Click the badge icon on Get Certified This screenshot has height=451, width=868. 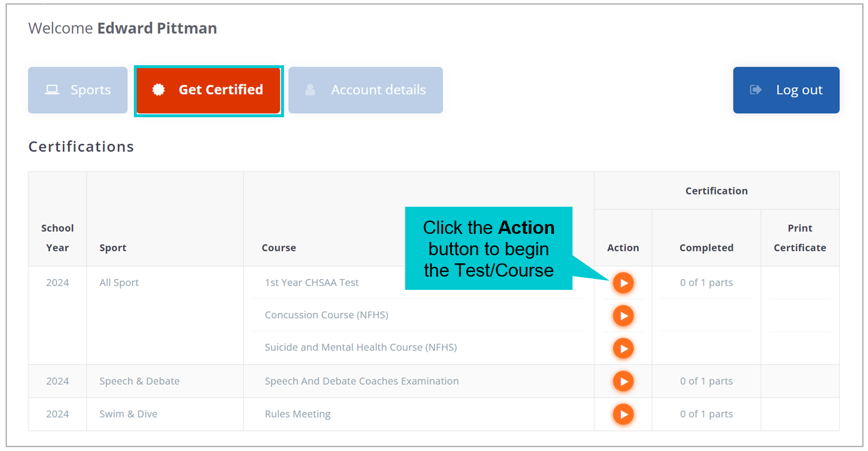point(158,90)
